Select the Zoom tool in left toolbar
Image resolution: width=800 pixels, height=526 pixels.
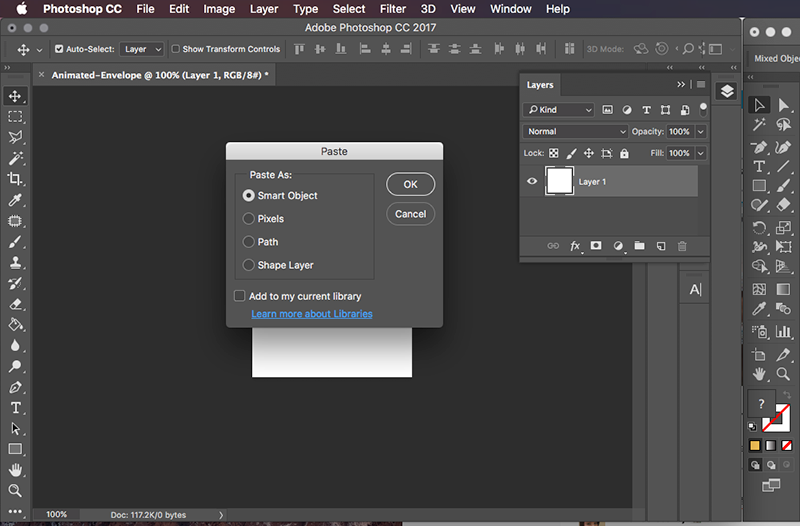point(15,491)
